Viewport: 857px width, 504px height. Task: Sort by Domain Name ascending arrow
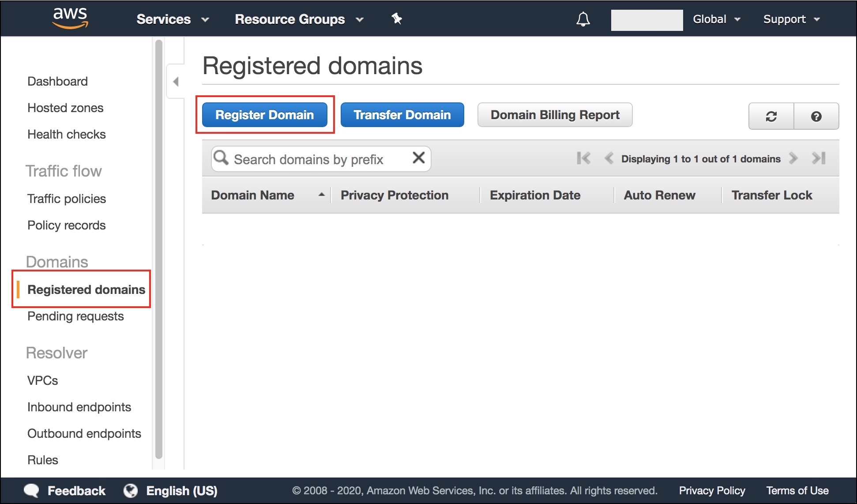click(x=322, y=195)
